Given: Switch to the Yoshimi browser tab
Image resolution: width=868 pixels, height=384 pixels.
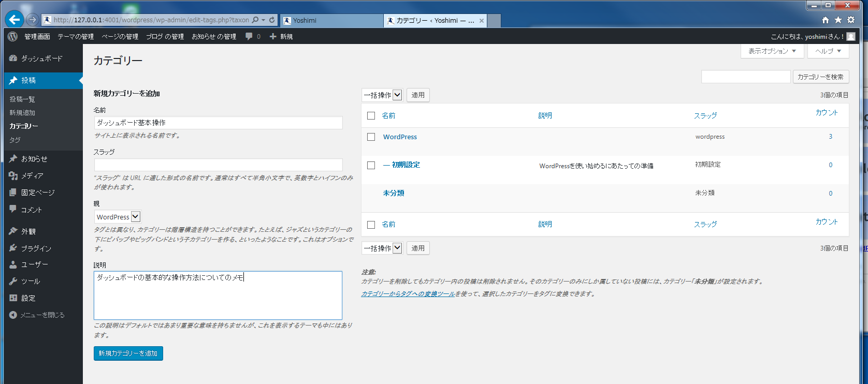Looking at the screenshot, I should (x=331, y=21).
